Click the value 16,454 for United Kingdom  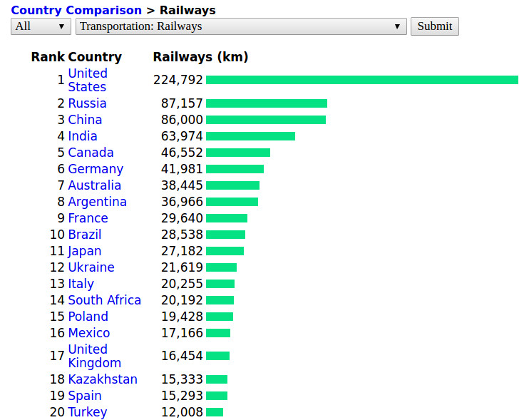[x=182, y=356]
